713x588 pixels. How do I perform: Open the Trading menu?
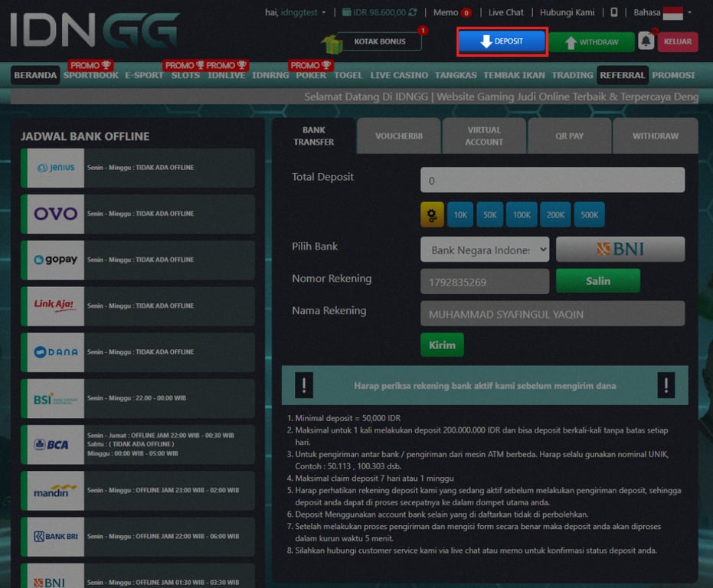pos(573,76)
